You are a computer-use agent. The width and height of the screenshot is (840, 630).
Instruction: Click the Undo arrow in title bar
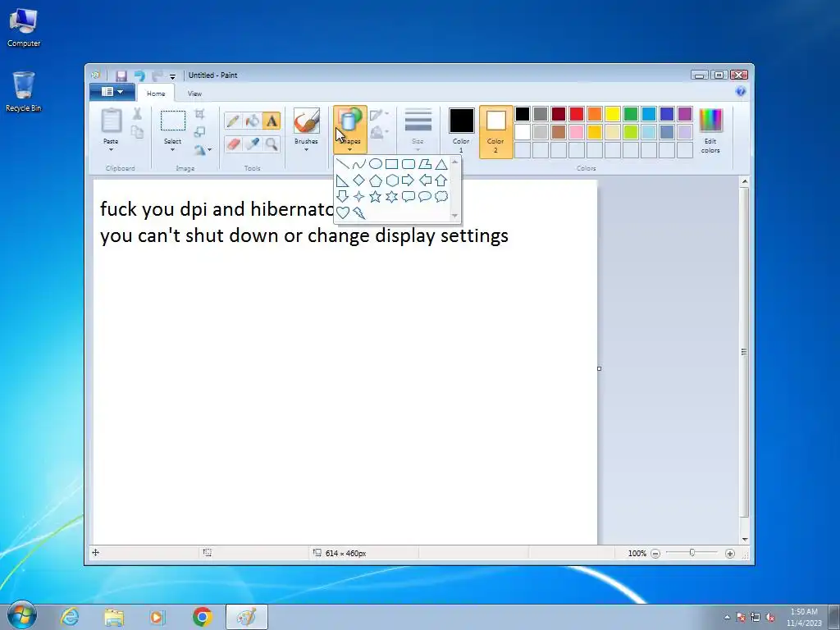pyautogui.click(x=139, y=75)
